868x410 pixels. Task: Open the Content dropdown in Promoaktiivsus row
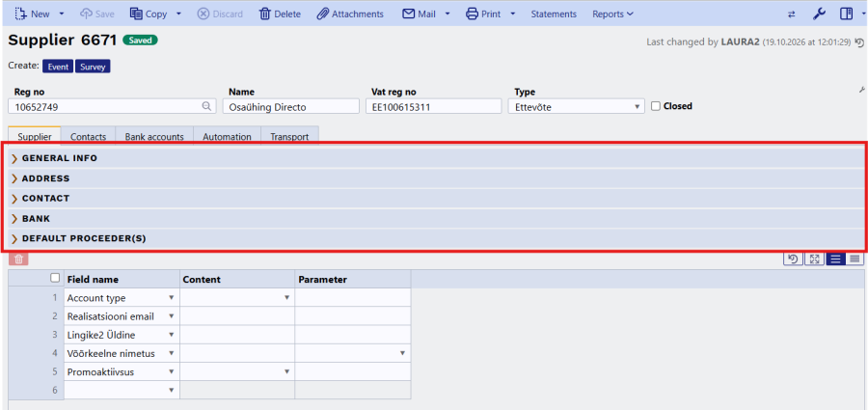pyautogui.click(x=286, y=371)
